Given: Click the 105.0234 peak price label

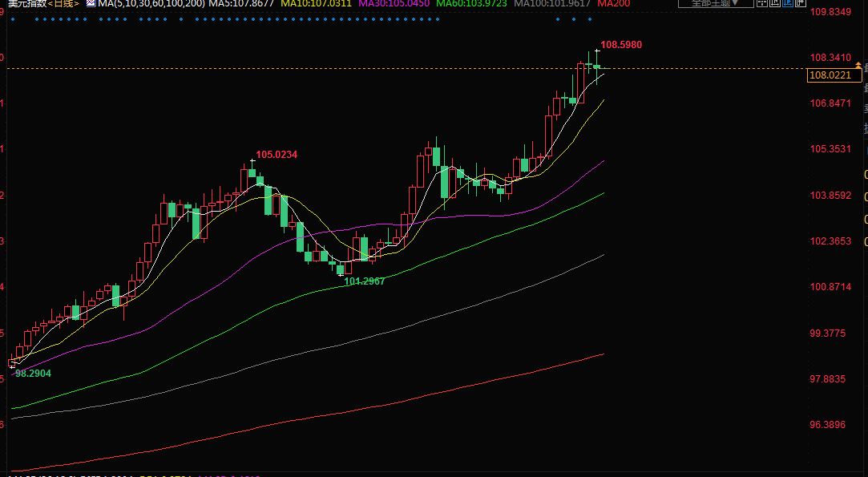Looking at the screenshot, I should (277, 155).
